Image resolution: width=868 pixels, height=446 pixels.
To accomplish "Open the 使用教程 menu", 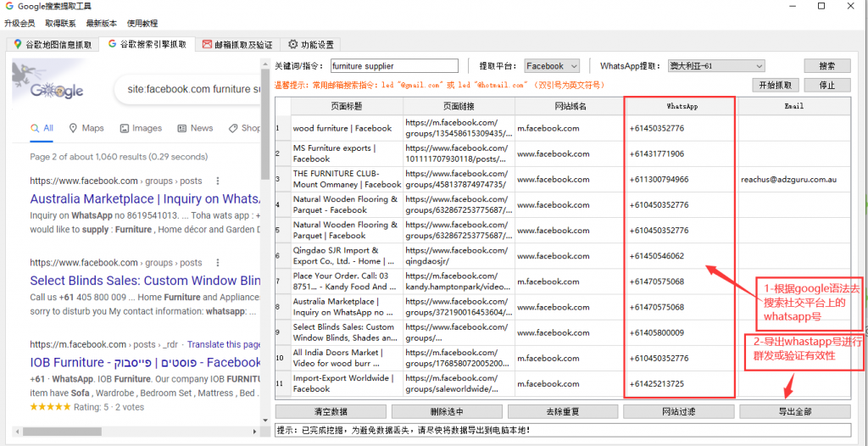I will pyautogui.click(x=142, y=23).
